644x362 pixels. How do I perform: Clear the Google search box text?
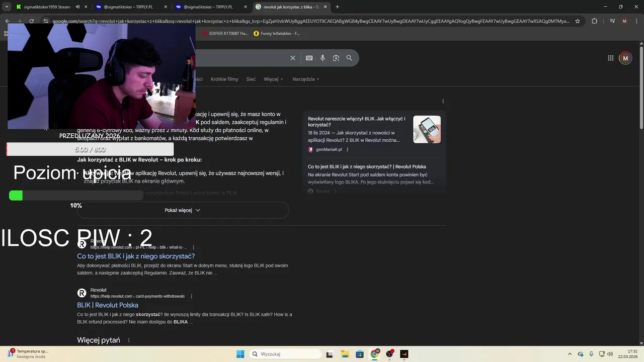(x=292, y=58)
